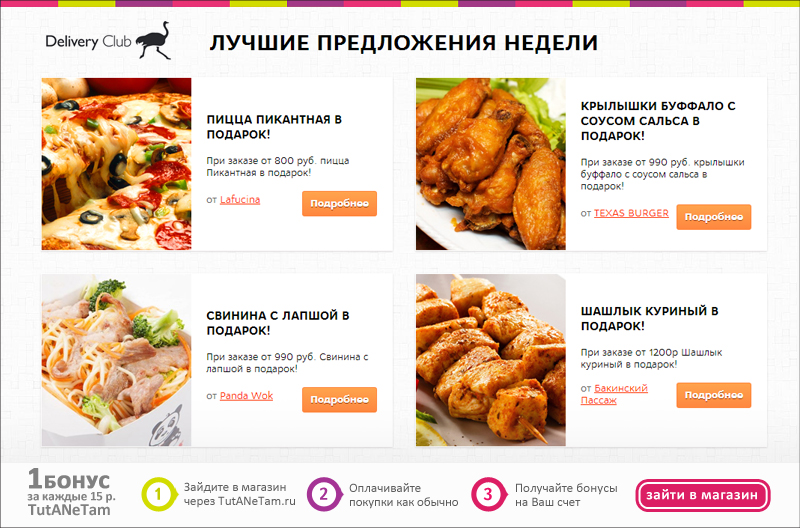Open the TEXAS BURGER restaurant link
The width and height of the screenshot is (800, 528).
coord(631,213)
